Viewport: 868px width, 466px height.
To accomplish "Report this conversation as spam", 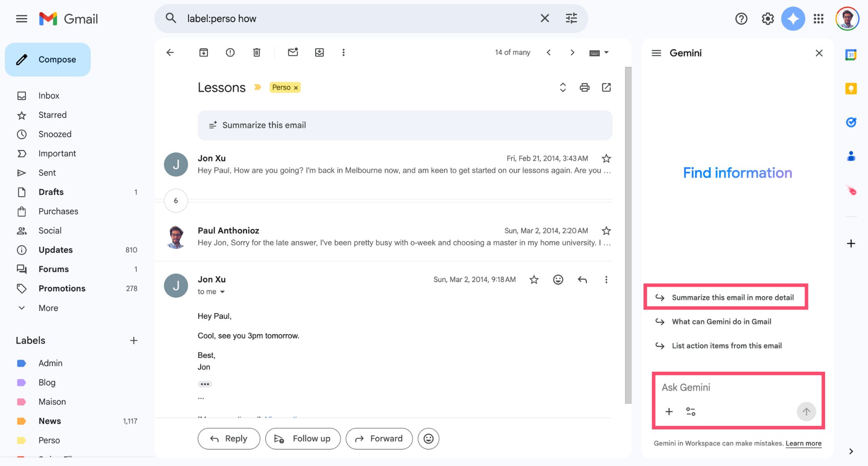I will point(230,52).
